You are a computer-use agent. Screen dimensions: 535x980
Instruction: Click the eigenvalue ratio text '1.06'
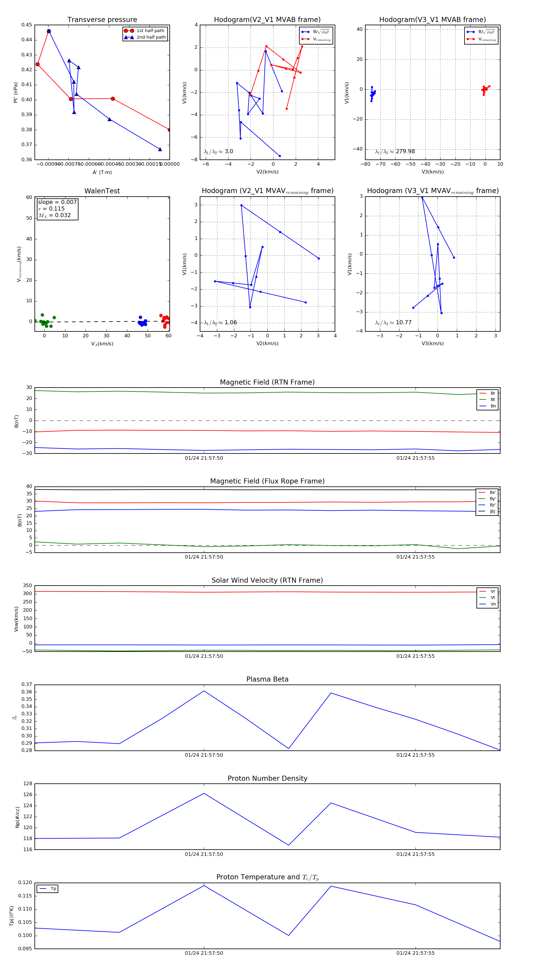231,323
